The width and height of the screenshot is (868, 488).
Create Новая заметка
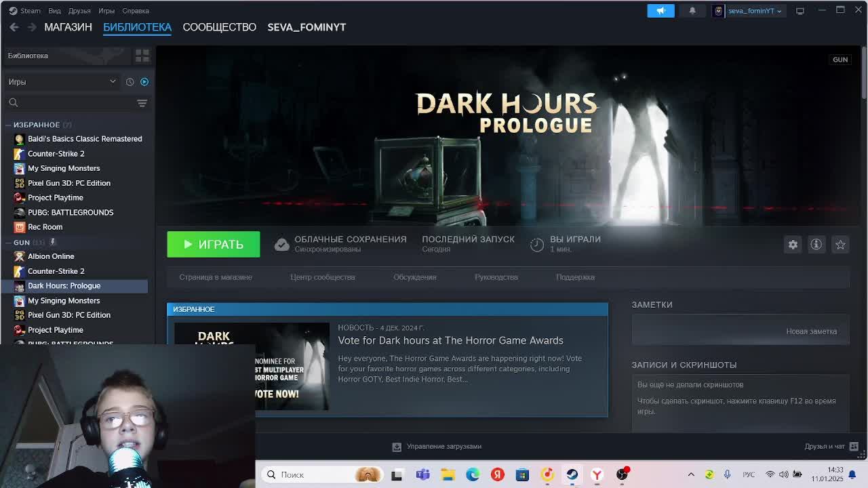tap(812, 331)
